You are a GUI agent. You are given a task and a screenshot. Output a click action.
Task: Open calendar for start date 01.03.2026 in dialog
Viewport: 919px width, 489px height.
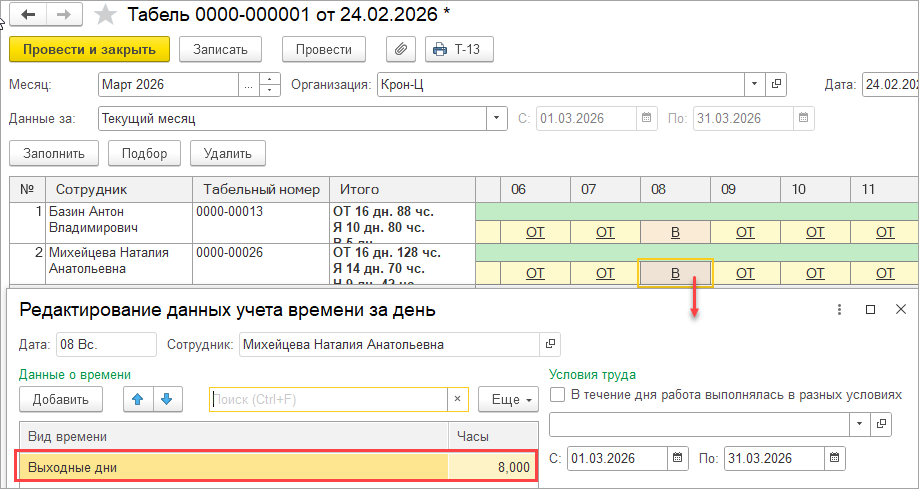pyautogui.click(x=679, y=459)
